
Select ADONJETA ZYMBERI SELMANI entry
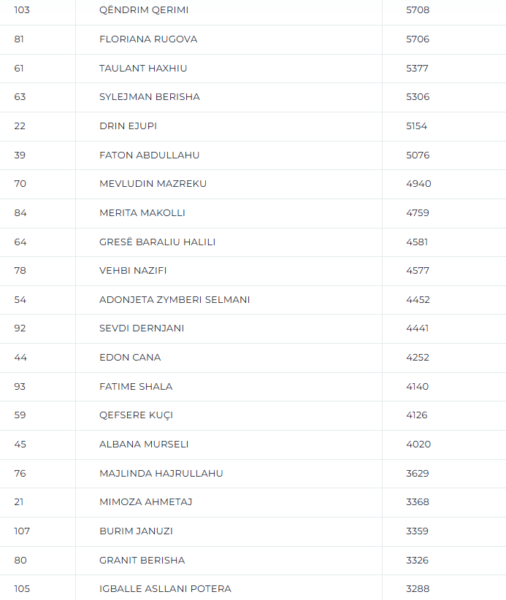click(x=175, y=300)
